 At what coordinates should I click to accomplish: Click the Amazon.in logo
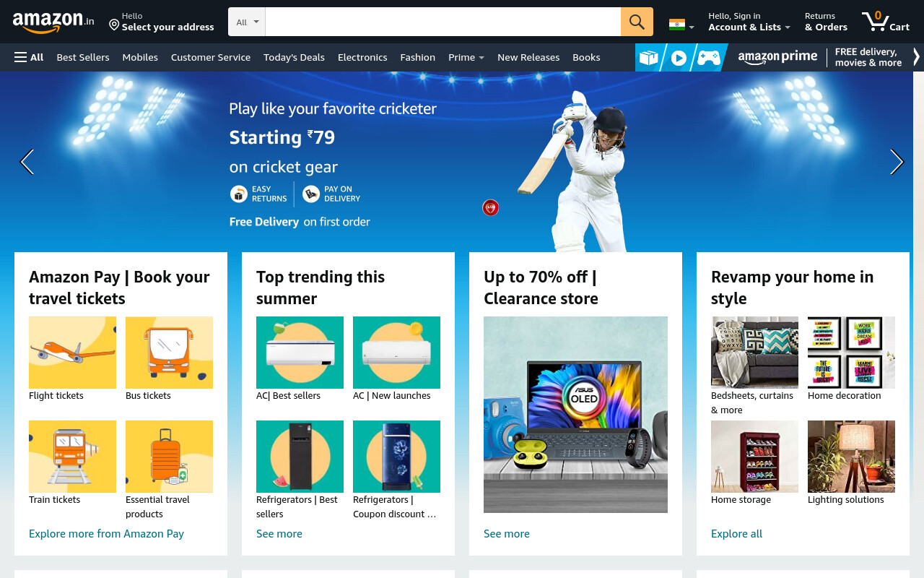(x=53, y=22)
